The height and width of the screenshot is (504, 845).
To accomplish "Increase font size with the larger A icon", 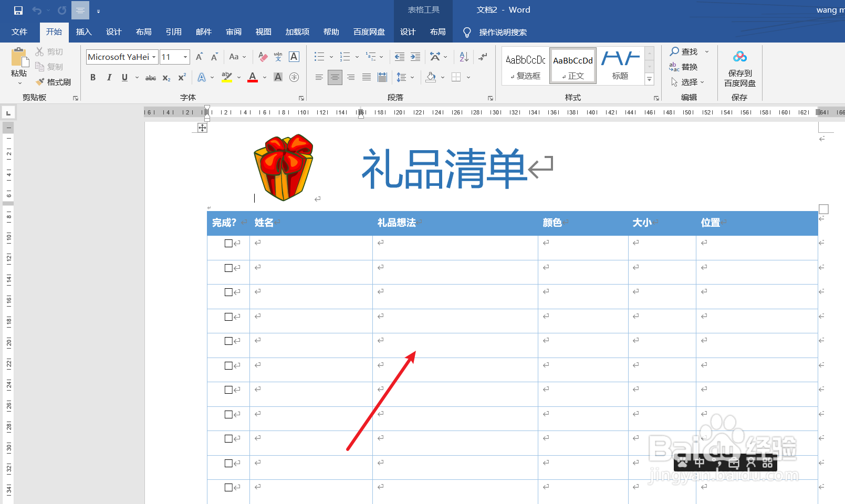I will [x=199, y=57].
